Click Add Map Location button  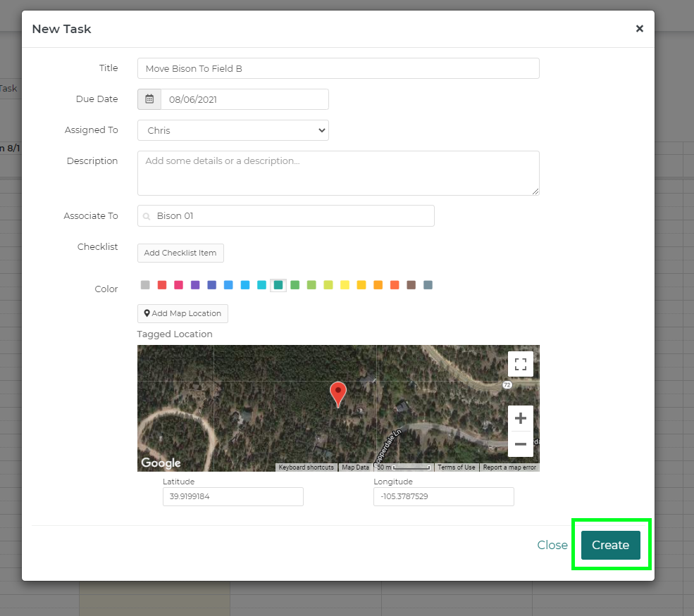click(182, 313)
